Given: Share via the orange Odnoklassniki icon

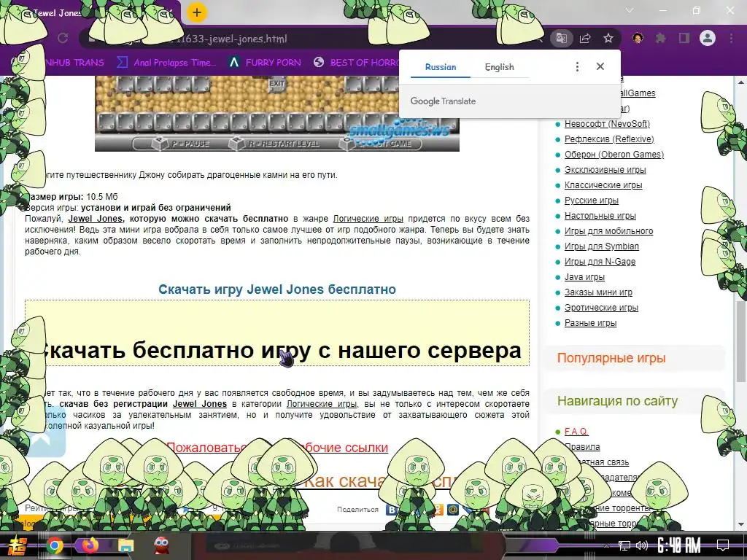Looking at the screenshot, I should (438, 510).
